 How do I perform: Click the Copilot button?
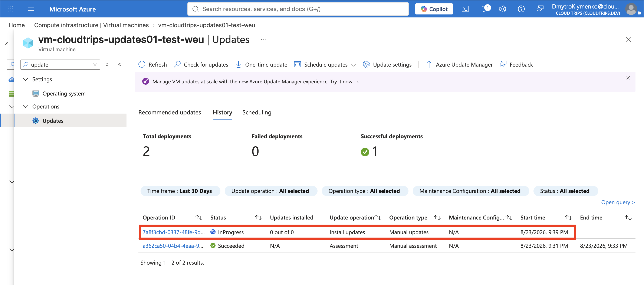click(434, 9)
